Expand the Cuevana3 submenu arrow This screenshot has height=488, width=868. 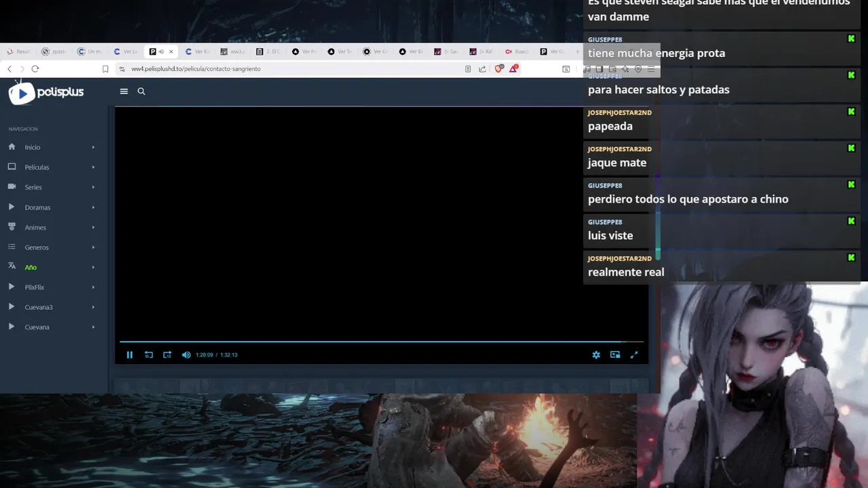[94, 307]
